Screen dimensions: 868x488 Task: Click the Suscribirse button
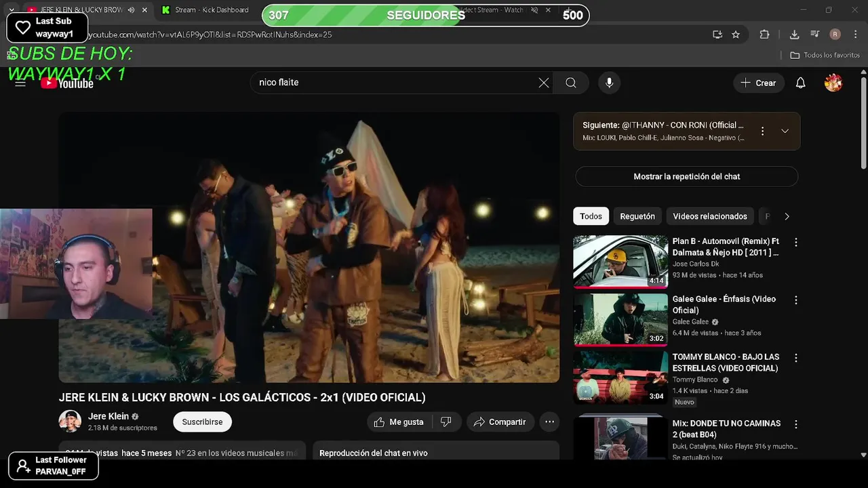pyautogui.click(x=202, y=422)
